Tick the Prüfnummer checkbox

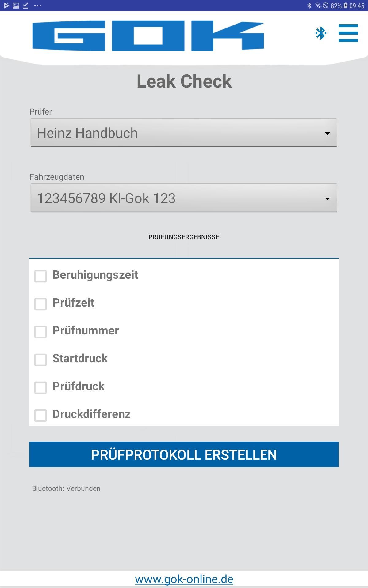pos(40,332)
